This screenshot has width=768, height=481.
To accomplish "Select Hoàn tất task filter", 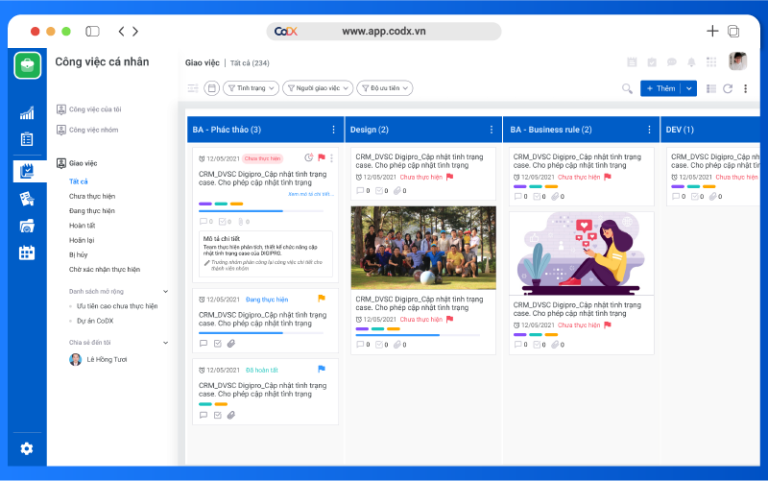I will 83,226.
